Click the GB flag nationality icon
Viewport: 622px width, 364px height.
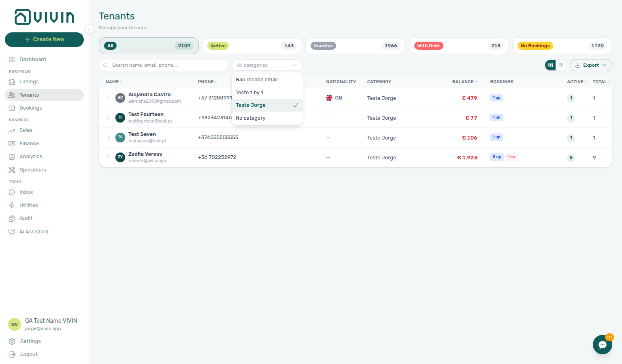[x=329, y=98]
